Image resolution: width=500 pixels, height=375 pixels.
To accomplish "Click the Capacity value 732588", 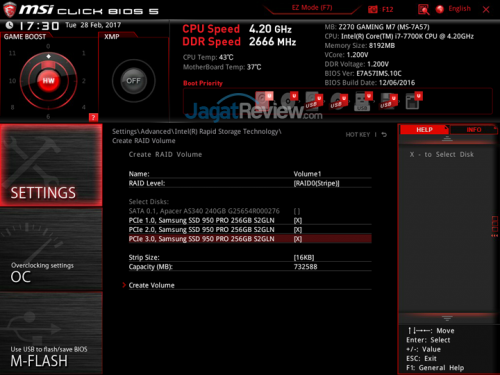I will (x=305, y=267).
